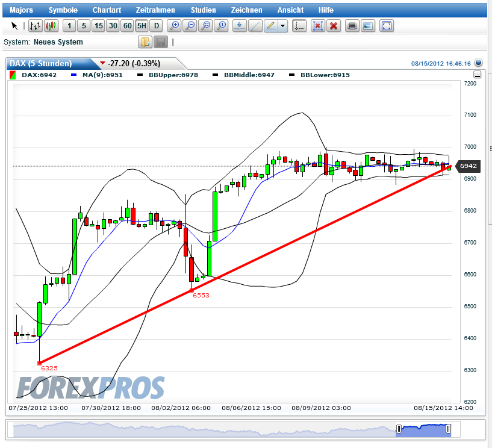Click the BBLower:6915 legend entry
Screen dimensions: 492x448
(325, 75)
